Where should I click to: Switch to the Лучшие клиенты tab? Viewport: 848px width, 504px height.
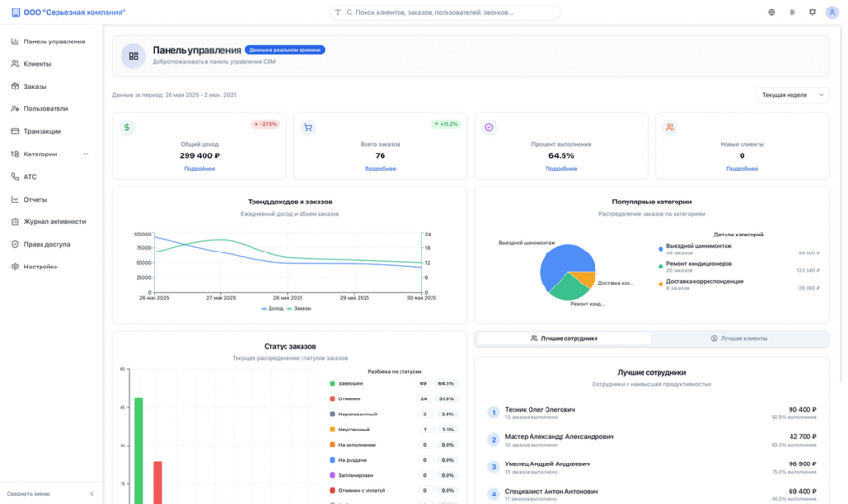(740, 338)
